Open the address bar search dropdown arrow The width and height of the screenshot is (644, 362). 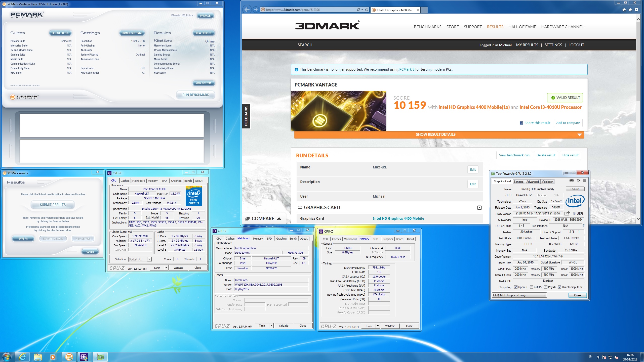[362, 10]
